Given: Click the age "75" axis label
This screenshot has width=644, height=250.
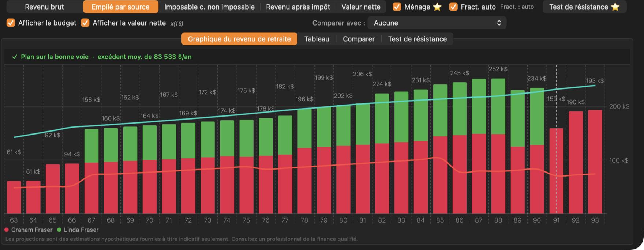Looking at the screenshot, I should point(246,220).
